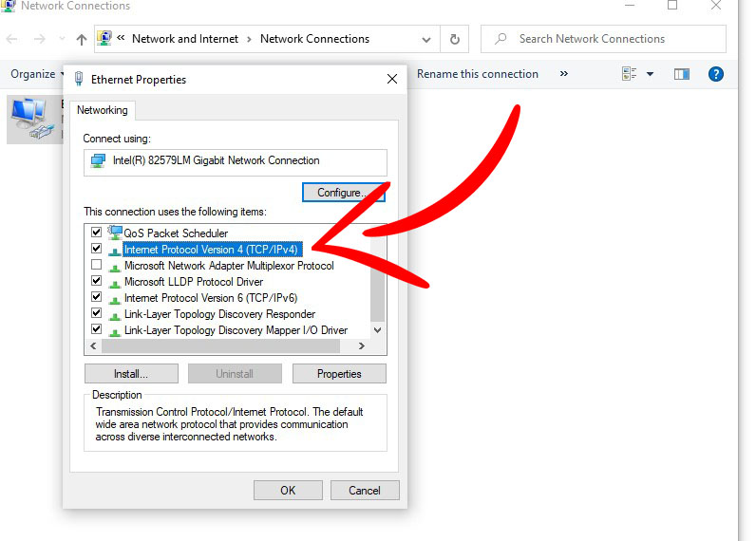Click the Microsoft LLDP Protocol Driver icon
This screenshot has height=541, width=756.
(x=115, y=283)
